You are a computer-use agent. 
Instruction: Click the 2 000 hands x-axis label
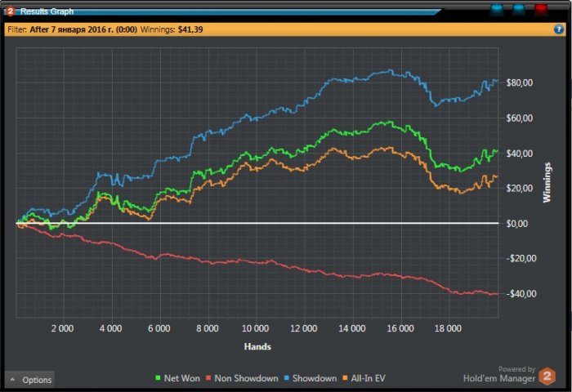62,328
